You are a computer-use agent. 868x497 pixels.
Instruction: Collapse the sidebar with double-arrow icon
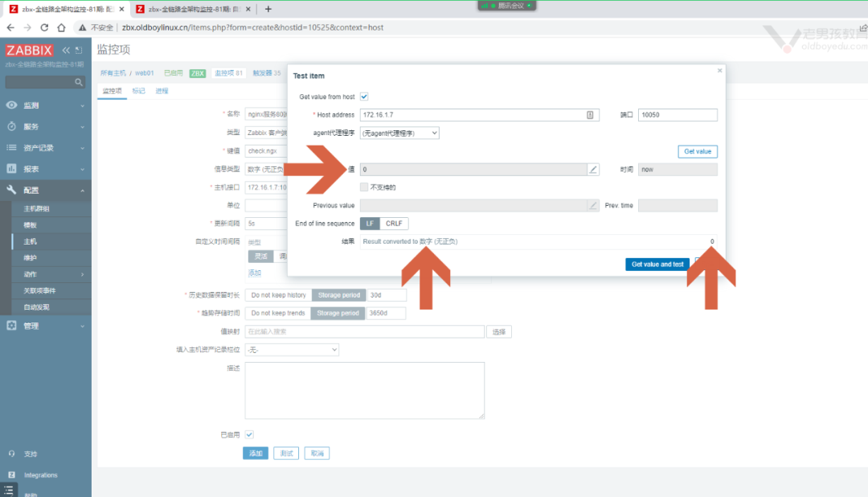point(66,51)
